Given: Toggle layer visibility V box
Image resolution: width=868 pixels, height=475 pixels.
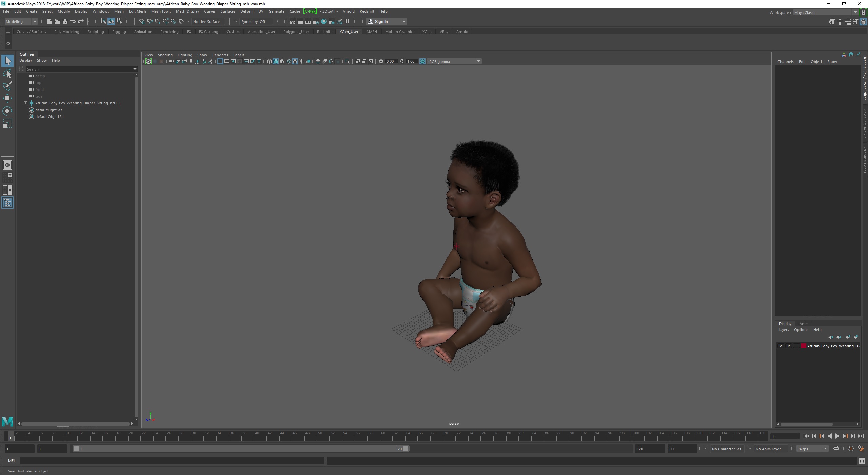Looking at the screenshot, I should [x=781, y=346].
